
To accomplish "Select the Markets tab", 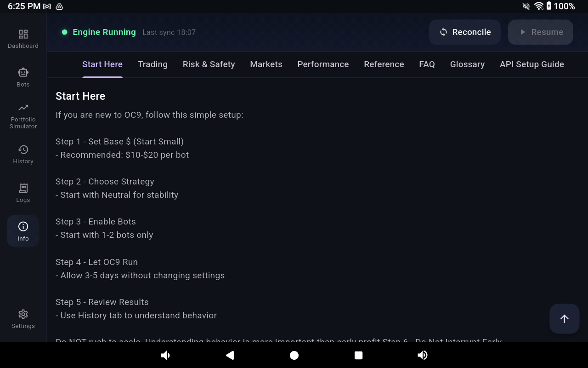I will point(266,64).
